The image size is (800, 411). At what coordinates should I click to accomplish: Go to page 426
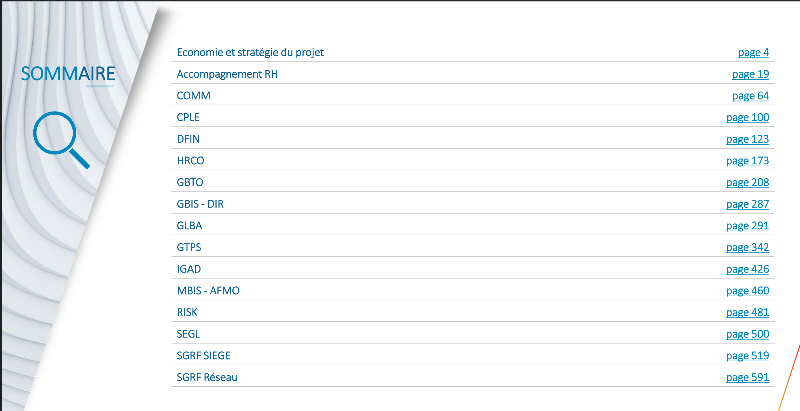click(747, 269)
